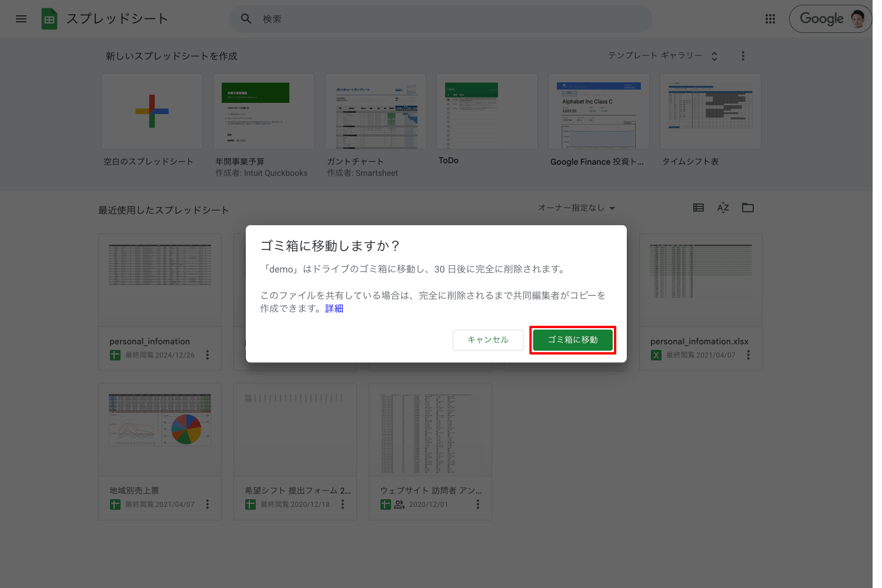
Task: Click the Sheets home logo icon
Action: click(x=49, y=19)
